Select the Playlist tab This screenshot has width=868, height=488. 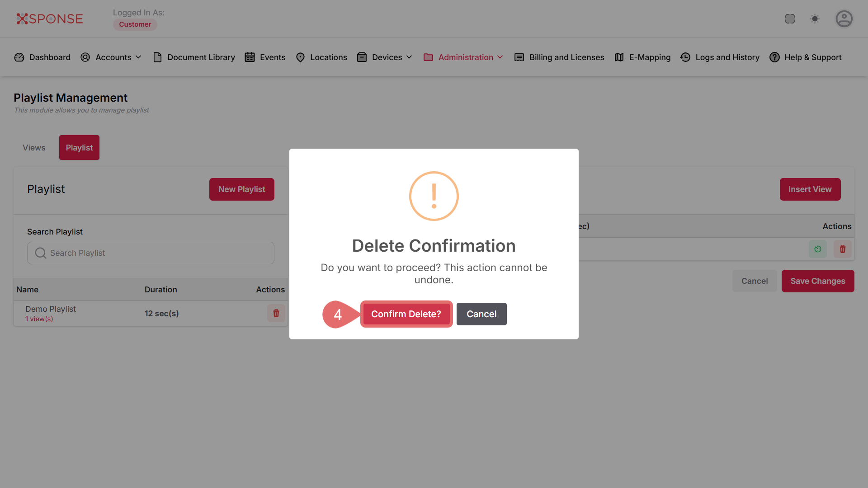tap(79, 148)
